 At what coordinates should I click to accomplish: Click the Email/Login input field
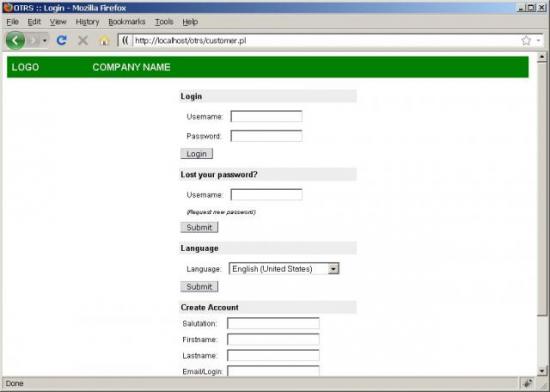(x=273, y=371)
